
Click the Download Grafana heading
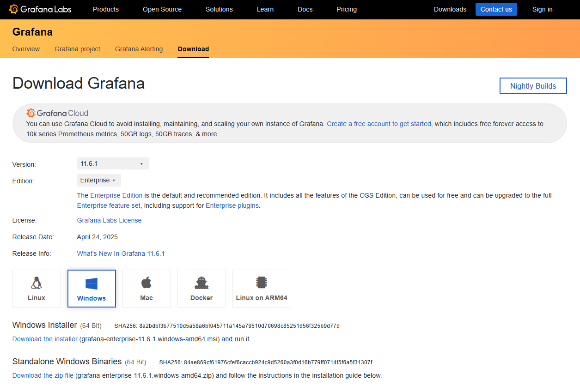[79, 83]
